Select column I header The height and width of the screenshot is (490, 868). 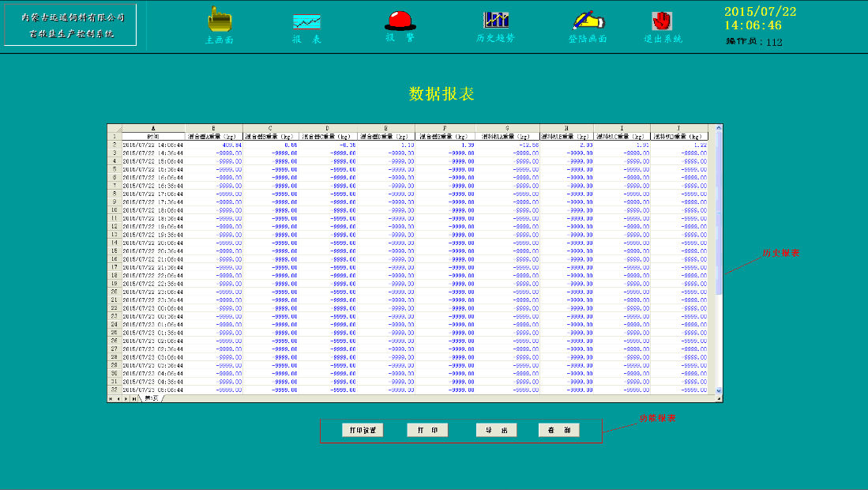622,128
